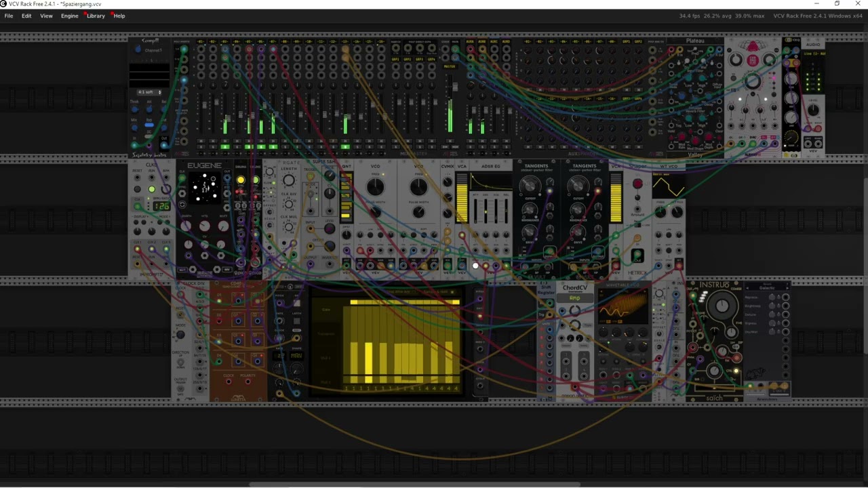Click the first Tangents Cutoff knob
The width and height of the screenshot is (868, 488).
click(530, 186)
